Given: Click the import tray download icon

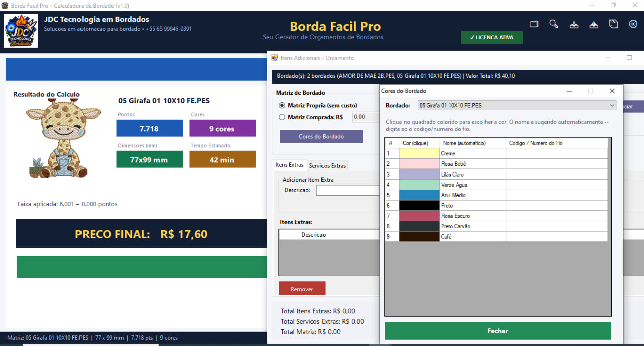Looking at the screenshot, I should click(x=574, y=24).
